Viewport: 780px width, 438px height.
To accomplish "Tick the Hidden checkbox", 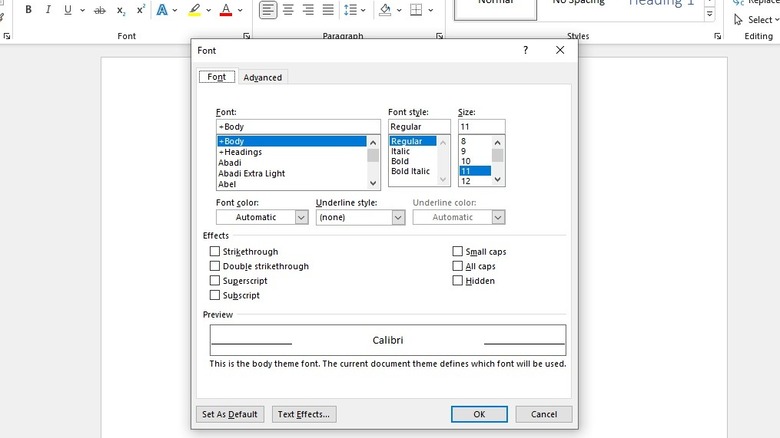I will pos(458,281).
